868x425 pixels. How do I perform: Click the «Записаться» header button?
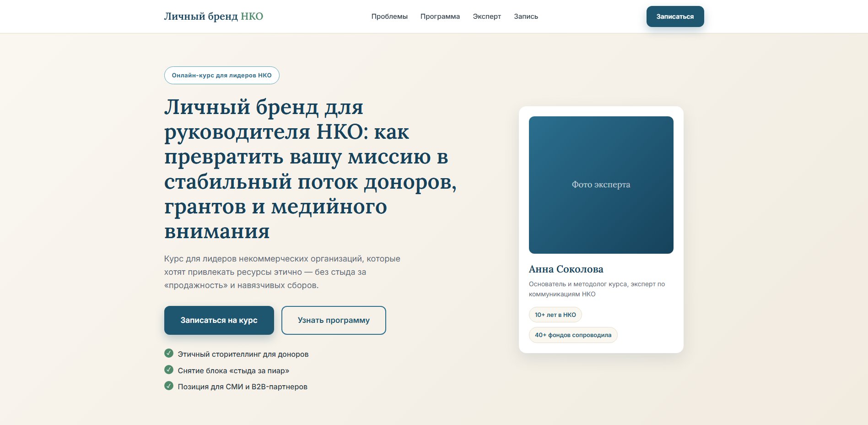[x=675, y=16]
